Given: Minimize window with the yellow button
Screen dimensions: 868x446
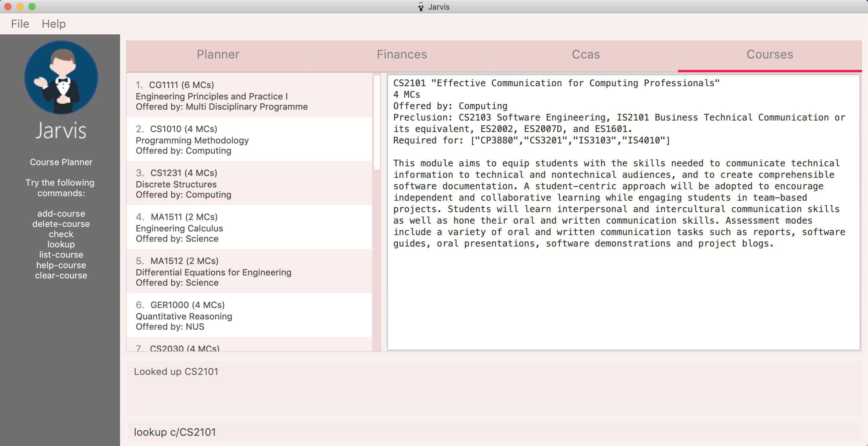Looking at the screenshot, I should [x=20, y=7].
